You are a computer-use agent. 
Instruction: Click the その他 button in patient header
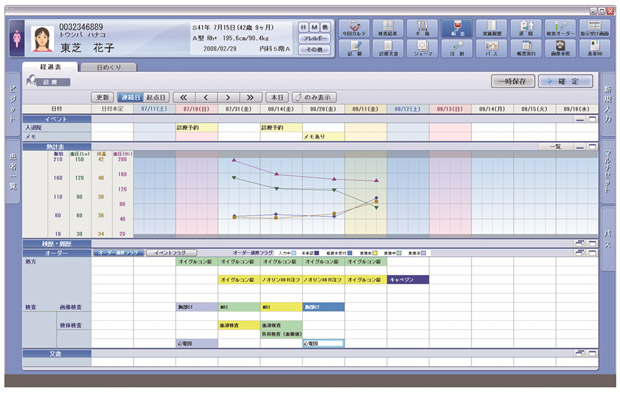314,49
